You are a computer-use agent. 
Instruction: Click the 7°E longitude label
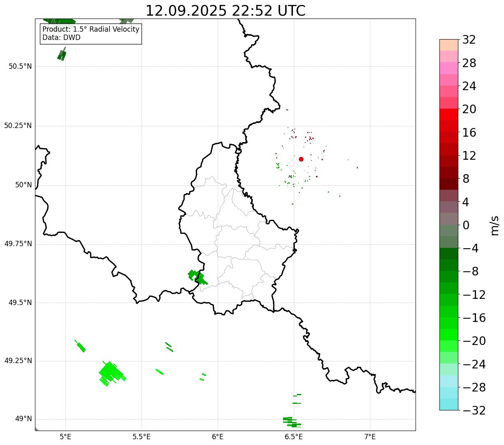click(370, 437)
